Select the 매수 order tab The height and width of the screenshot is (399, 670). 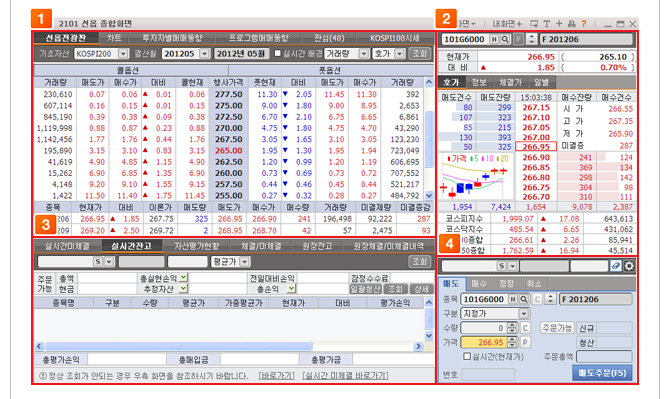tap(479, 283)
